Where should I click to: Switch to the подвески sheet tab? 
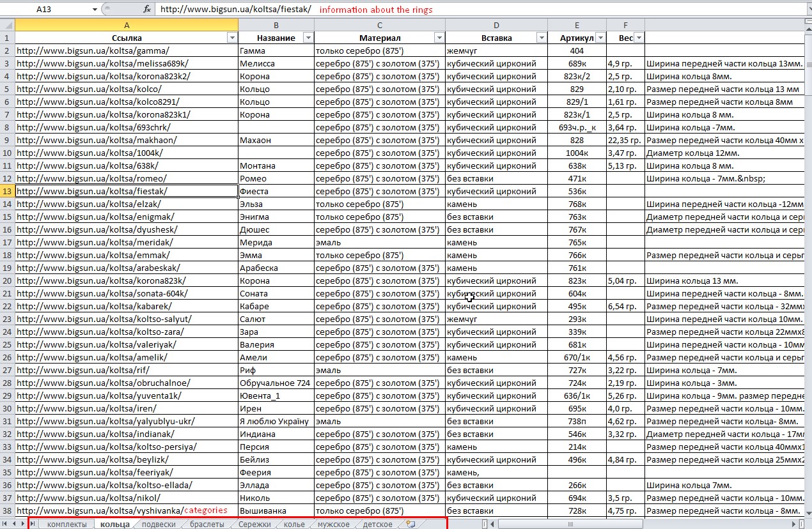(158, 524)
